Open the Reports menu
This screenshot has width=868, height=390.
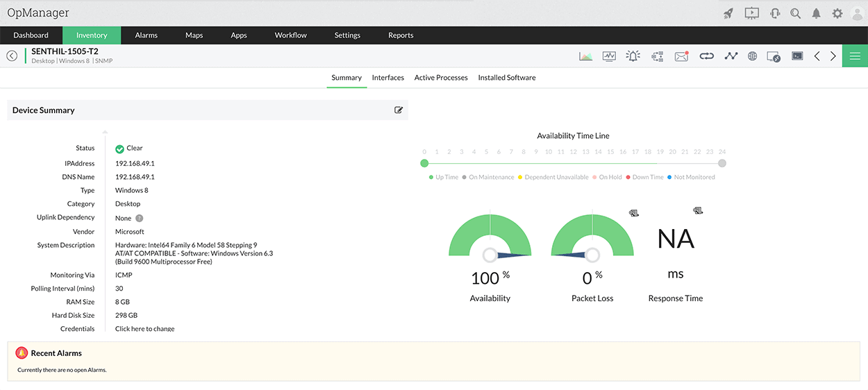point(401,35)
